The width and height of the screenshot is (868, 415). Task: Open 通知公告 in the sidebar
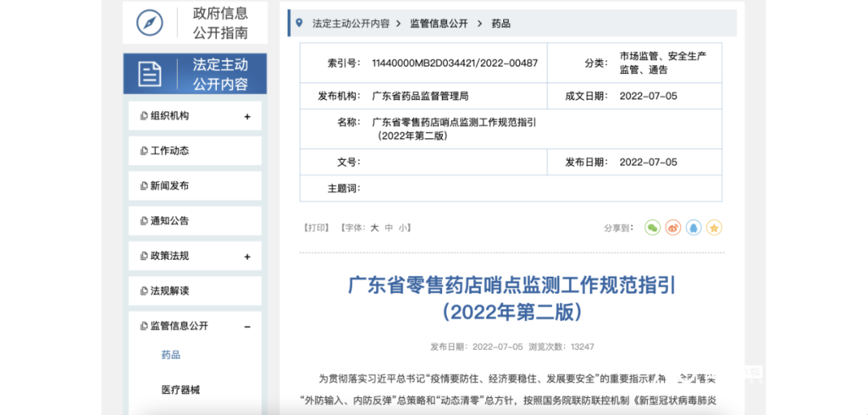170,221
